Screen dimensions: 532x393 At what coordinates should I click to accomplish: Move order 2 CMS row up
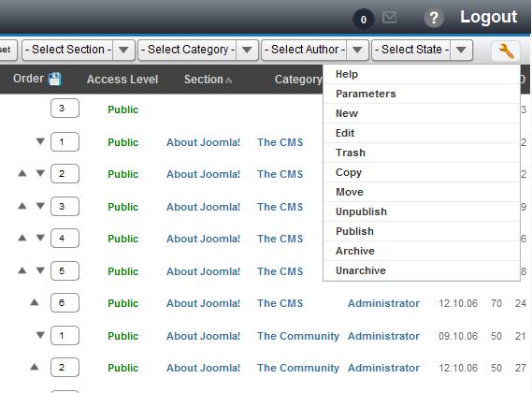pos(22,173)
